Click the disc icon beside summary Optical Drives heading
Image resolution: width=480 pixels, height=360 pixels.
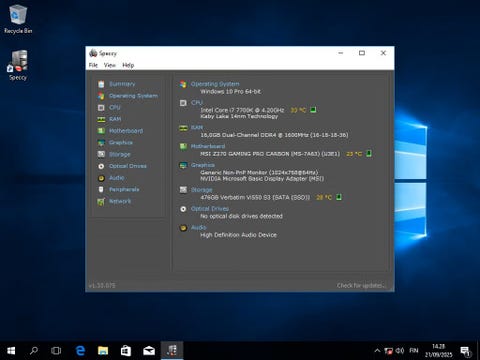(x=183, y=209)
